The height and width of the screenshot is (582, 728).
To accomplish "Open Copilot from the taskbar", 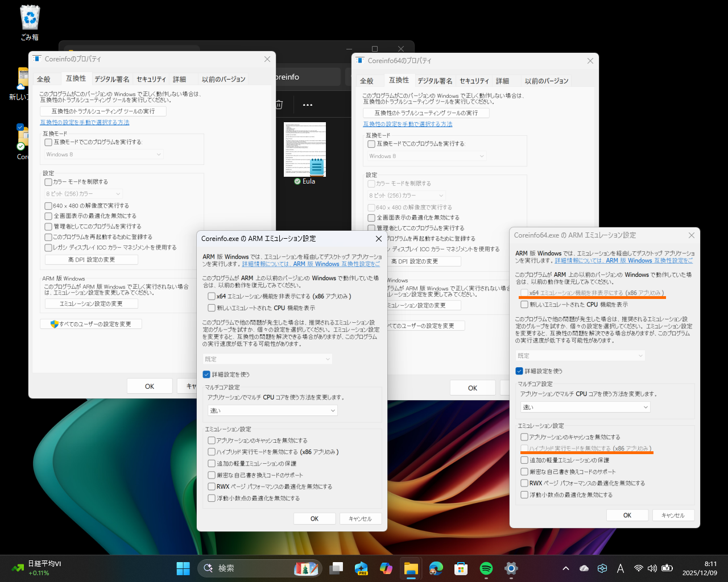I will pos(386,568).
